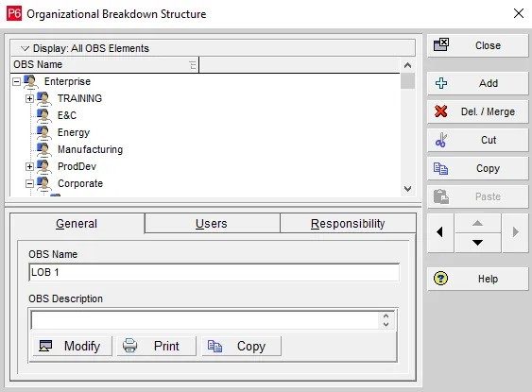Click the Manufacturing row person icon
This screenshot has width=532, height=392.
(x=44, y=149)
